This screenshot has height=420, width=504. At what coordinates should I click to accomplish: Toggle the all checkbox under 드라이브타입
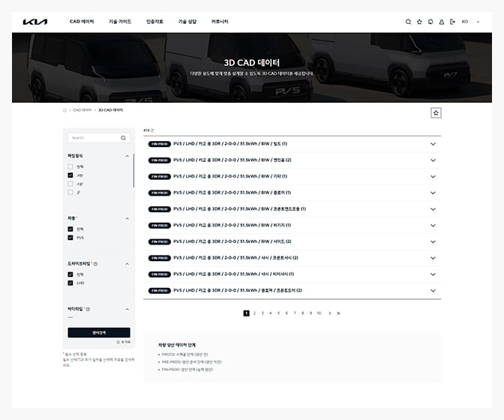(x=70, y=274)
